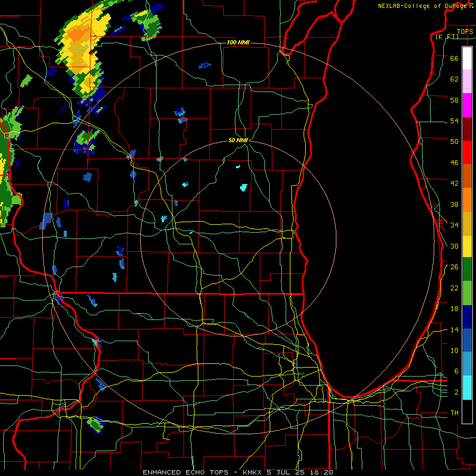Click the TH threshold label on legend
Image resolution: width=476 pixels, height=476 pixels.
click(454, 413)
